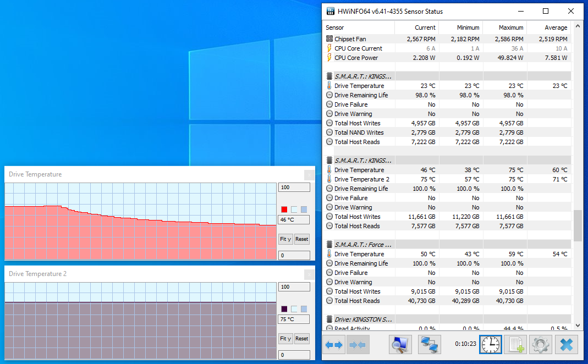Viewport: 588px width, 364px height.
Task: Open the sensor search monitor icon
Action: (400, 345)
